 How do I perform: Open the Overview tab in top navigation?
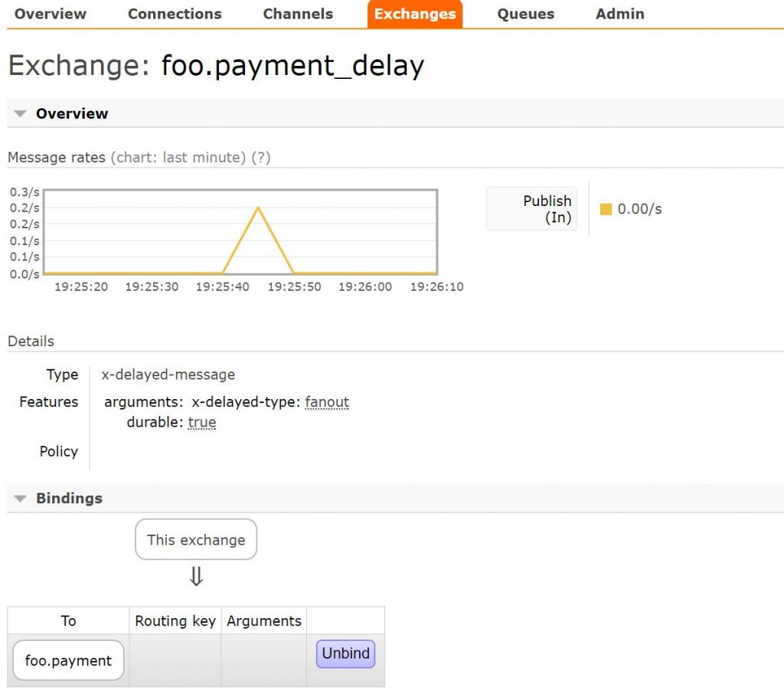pos(50,13)
